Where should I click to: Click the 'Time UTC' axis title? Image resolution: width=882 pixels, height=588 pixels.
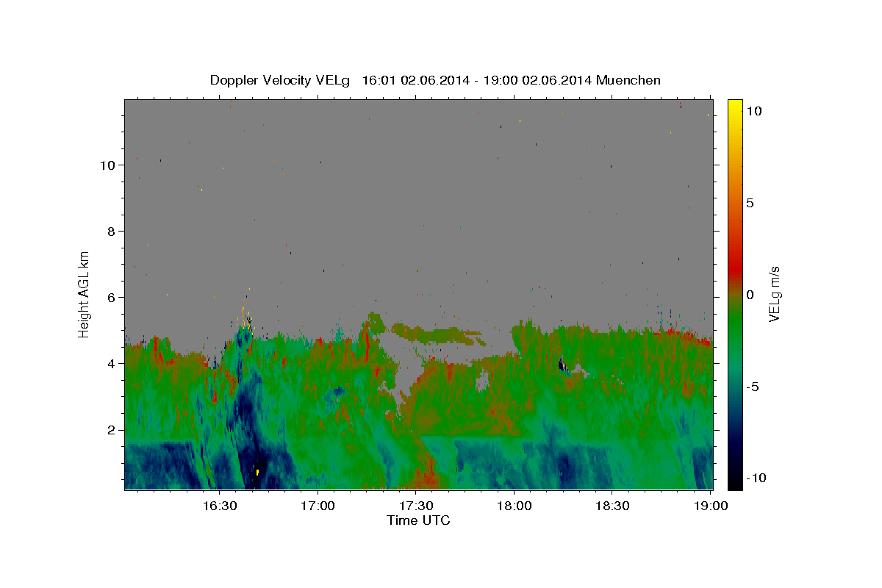[x=418, y=520]
